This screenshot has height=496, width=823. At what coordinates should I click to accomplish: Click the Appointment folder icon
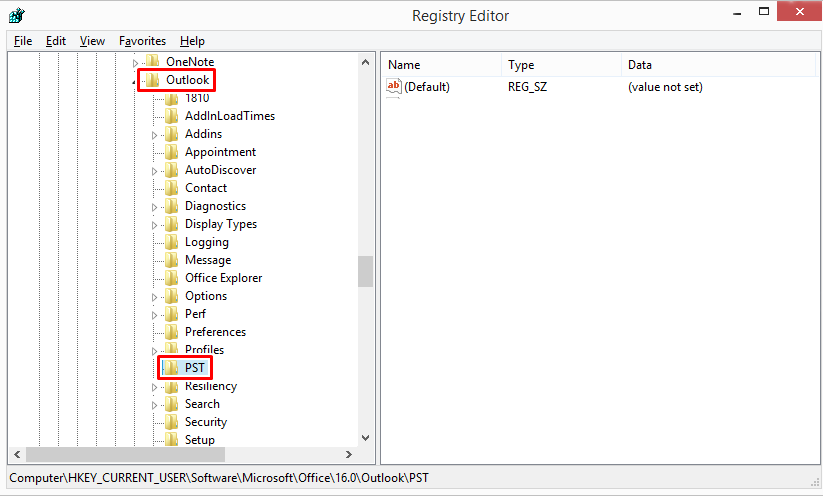[x=172, y=152]
